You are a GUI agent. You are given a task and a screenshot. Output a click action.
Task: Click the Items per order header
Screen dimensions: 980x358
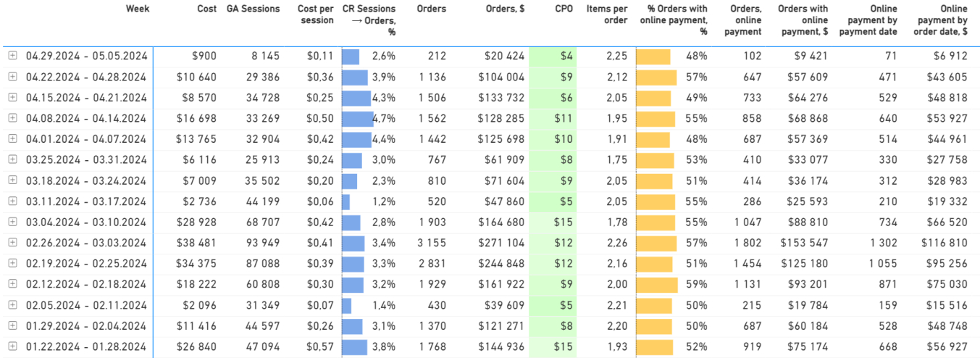click(x=606, y=14)
